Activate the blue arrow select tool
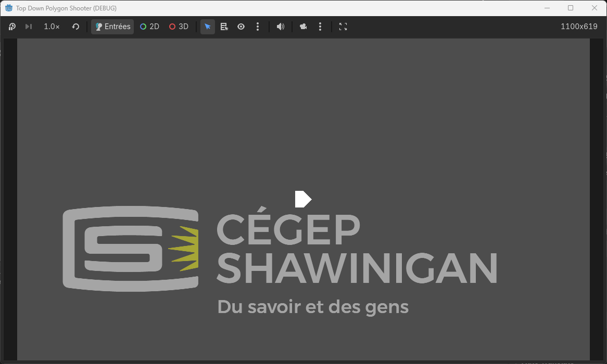Screen dimensions: 607x364 pos(208,27)
